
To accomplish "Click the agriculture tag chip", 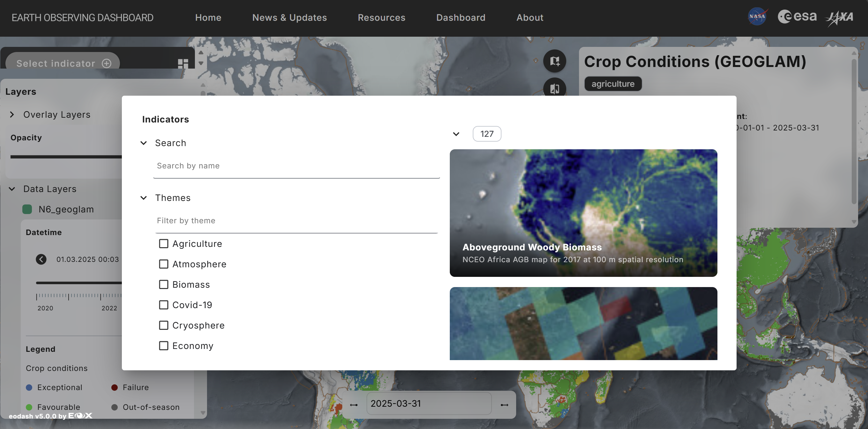I will point(612,84).
